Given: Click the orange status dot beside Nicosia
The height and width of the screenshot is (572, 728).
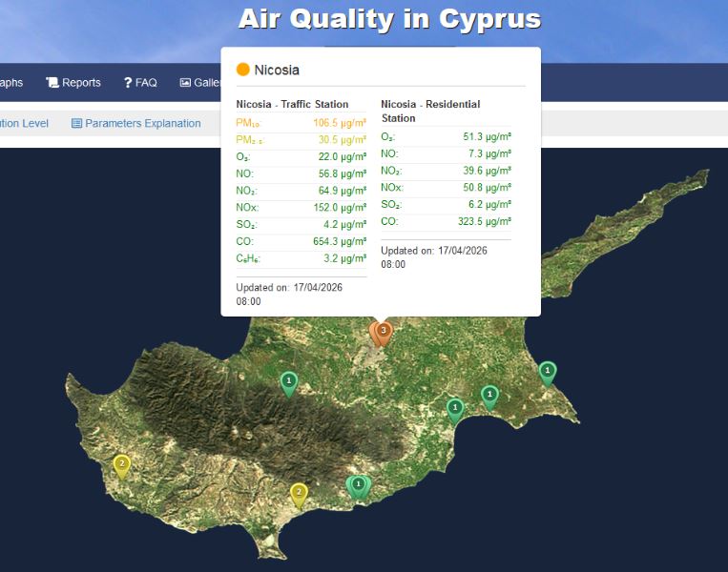Looking at the screenshot, I should click(243, 70).
